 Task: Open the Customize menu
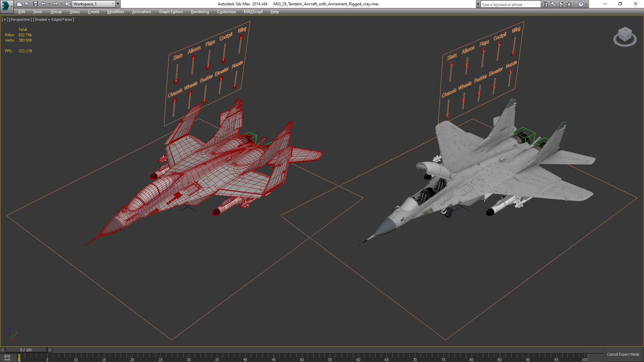pyautogui.click(x=226, y=12)
